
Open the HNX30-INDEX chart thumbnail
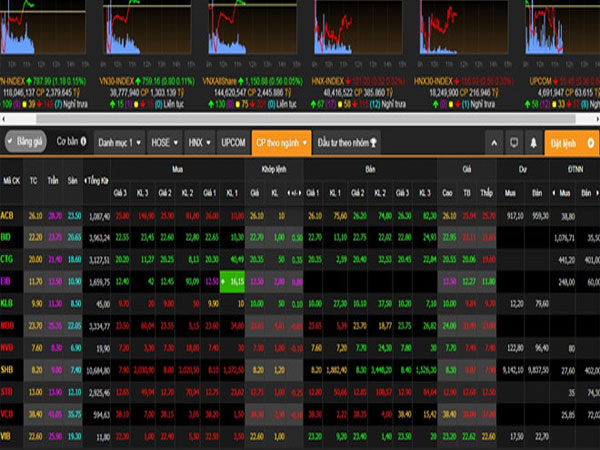point(464,27)
